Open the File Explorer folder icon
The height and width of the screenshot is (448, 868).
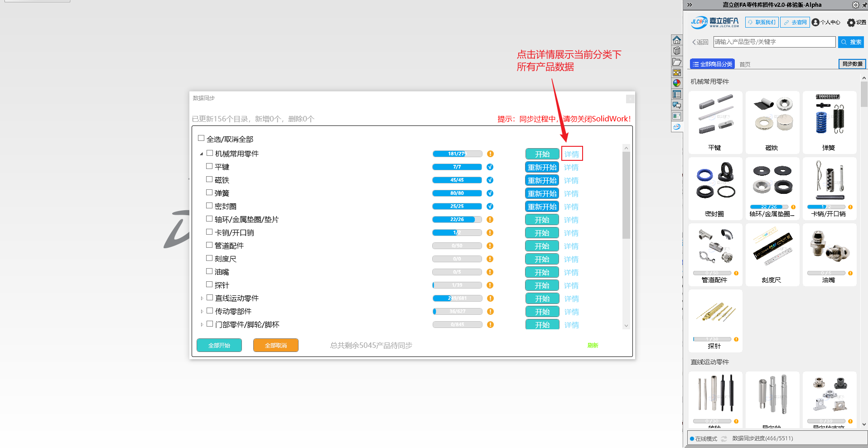[x=676, y=62]
